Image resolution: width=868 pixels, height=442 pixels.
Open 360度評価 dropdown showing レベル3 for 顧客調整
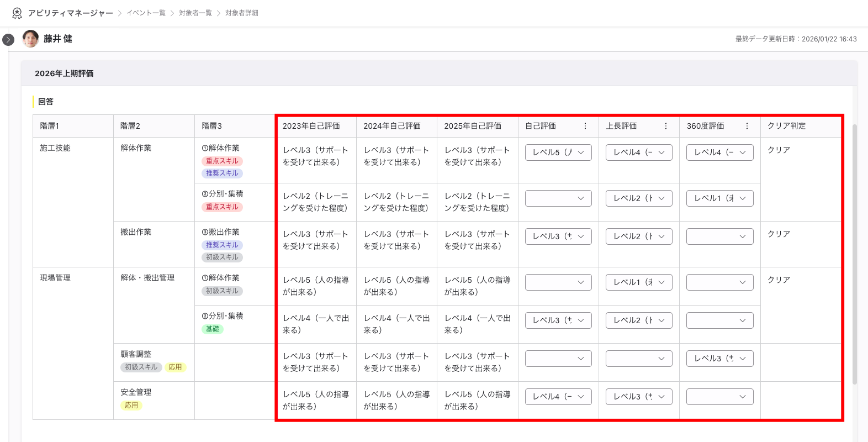coord(719,359)
